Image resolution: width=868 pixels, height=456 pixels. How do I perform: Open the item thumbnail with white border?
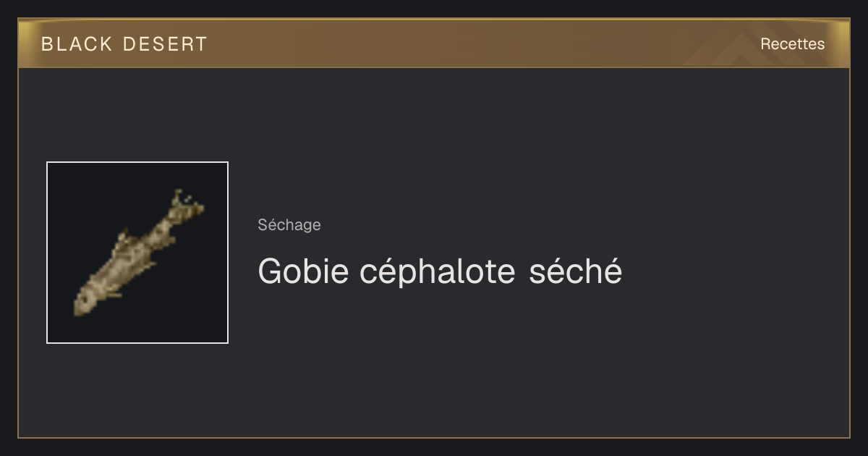137,253
